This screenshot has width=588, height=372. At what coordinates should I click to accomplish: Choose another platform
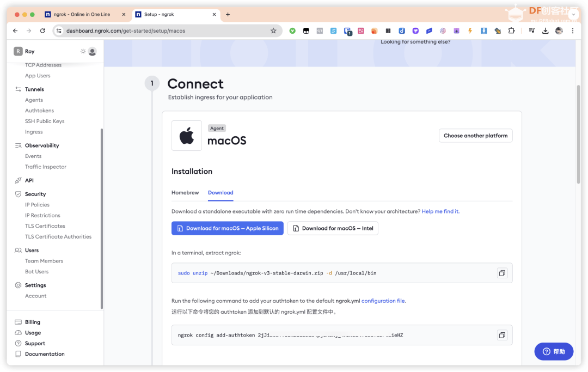(x=475, y=136)
